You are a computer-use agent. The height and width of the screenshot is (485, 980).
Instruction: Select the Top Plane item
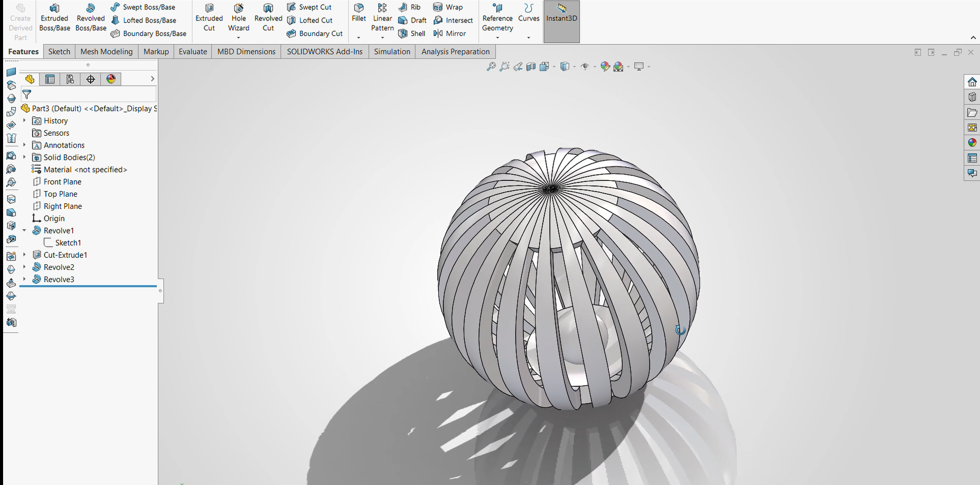[55, 194]
